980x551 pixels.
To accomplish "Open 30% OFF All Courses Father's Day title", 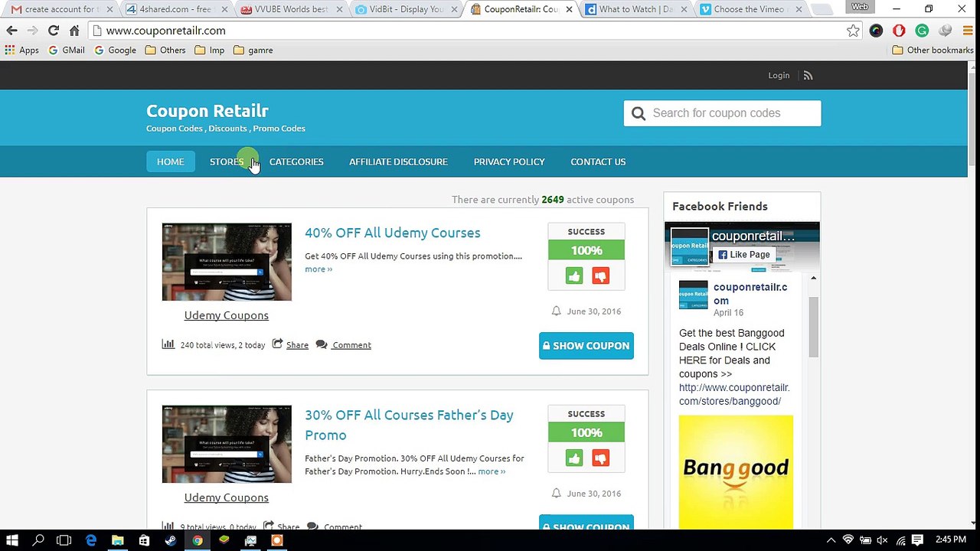I will pos(409,425).
